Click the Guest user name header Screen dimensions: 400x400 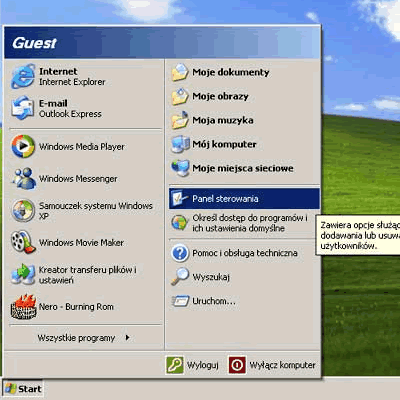[34, 43]
